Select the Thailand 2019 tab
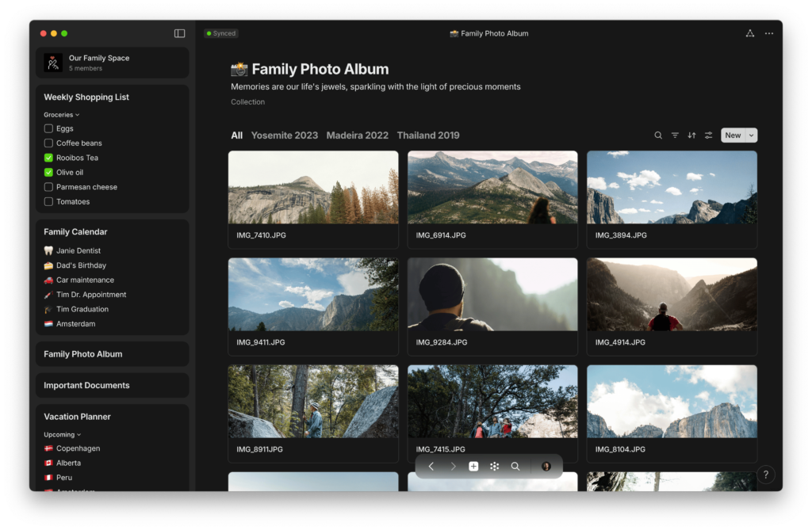The width and height of the screenshot is (812, 530). pyautogui.click(x=428, y=135)
